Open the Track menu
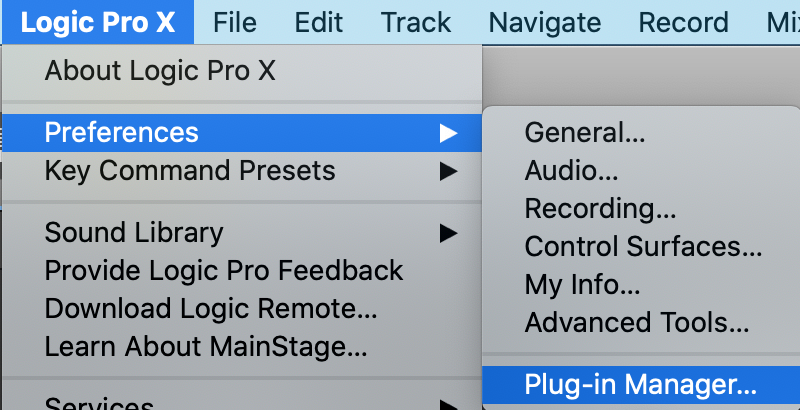800x410 pixels. (416, 22)
